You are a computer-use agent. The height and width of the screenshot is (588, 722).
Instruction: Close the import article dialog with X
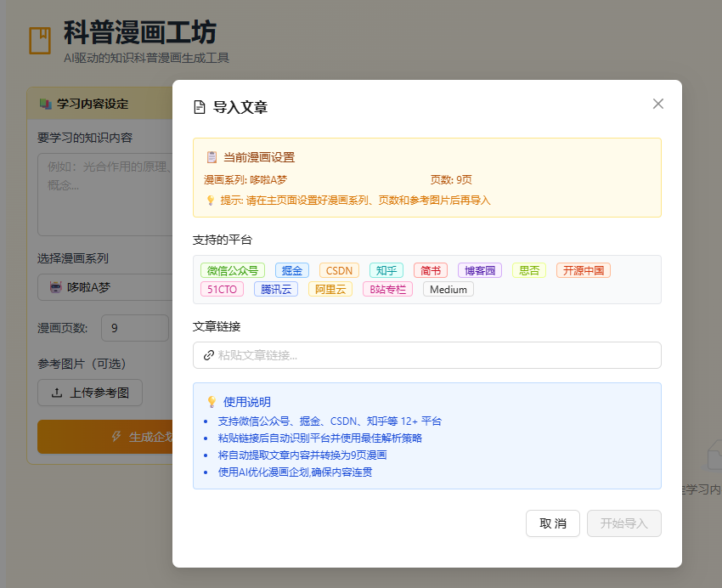658,104
